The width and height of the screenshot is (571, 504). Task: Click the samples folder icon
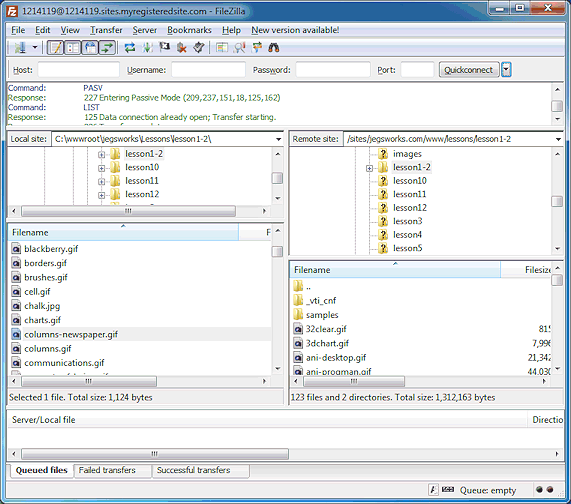point(298,315)
